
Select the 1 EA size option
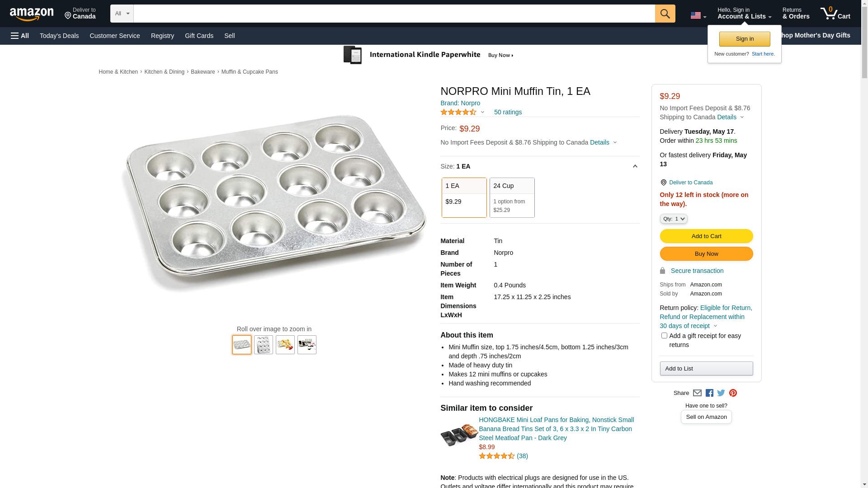tap(464, 197)
